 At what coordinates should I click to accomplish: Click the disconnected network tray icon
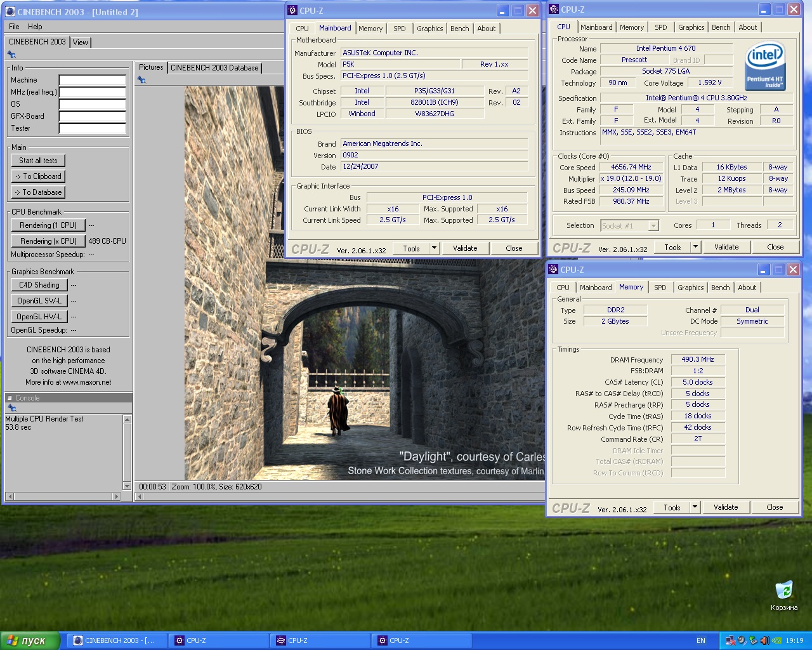[x=731, y=640]
